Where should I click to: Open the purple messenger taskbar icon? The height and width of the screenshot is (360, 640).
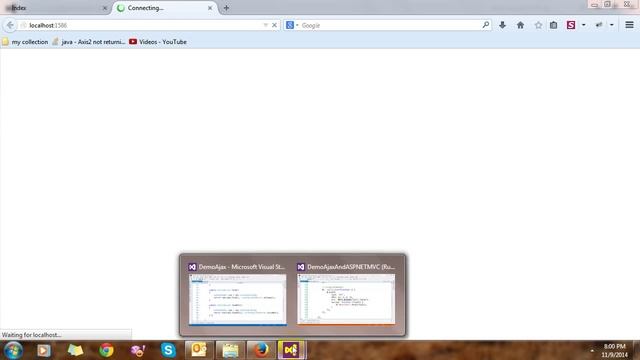(x=138, y=350)
